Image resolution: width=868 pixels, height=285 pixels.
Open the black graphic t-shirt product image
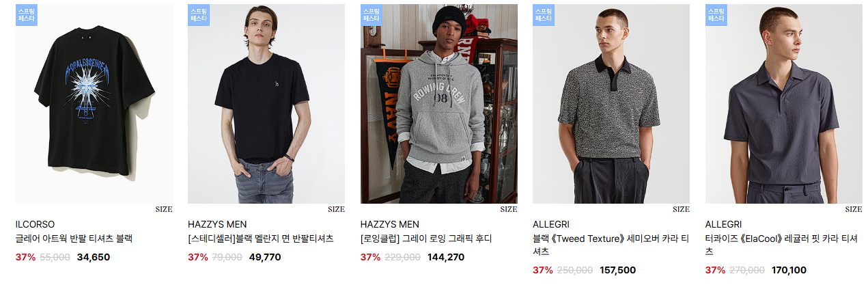[94, 104]
